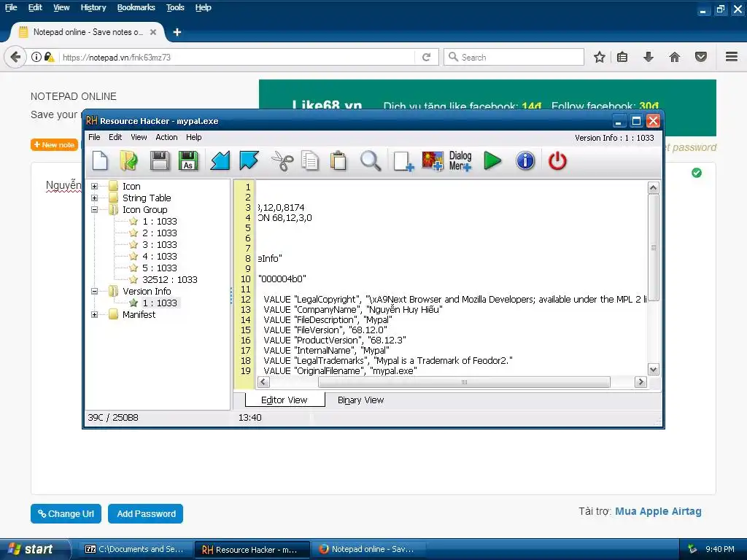Open a file with the folder icon
The width and height of the screenshot is (747, 560).
[x=128, y=160]
